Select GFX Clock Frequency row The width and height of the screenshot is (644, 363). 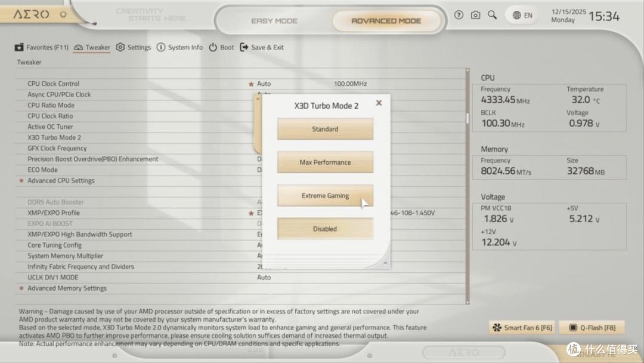[x=240, y=149]
